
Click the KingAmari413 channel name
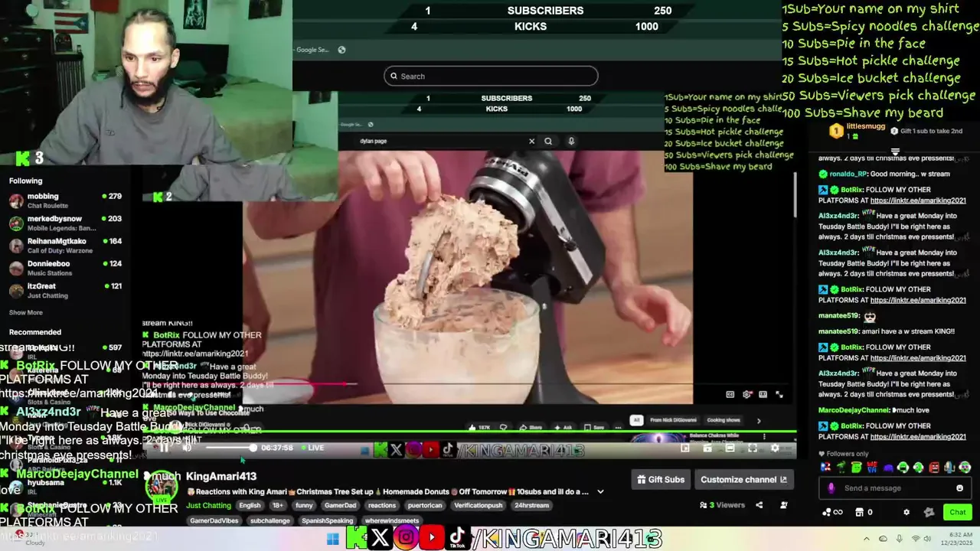pos(221,477)
